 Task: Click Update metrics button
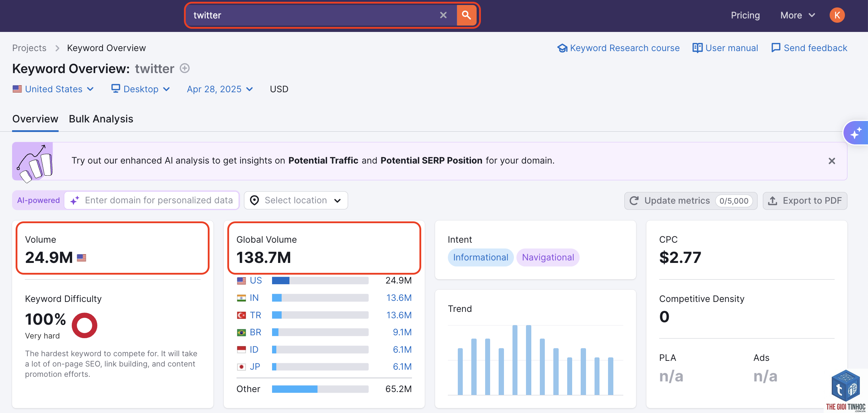pos(691,201)
